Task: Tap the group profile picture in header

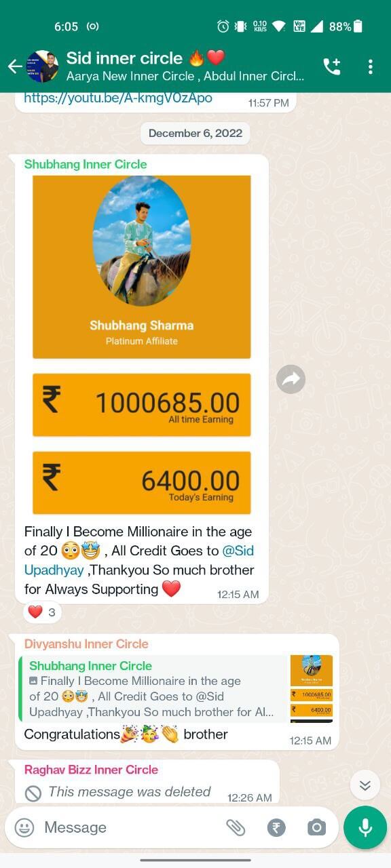Action: tap(42, 66)
